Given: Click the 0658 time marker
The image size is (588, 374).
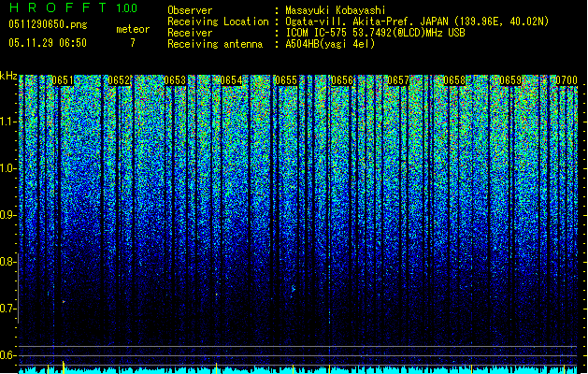Looking at the screenshot, I should click(x=454, y=80).
